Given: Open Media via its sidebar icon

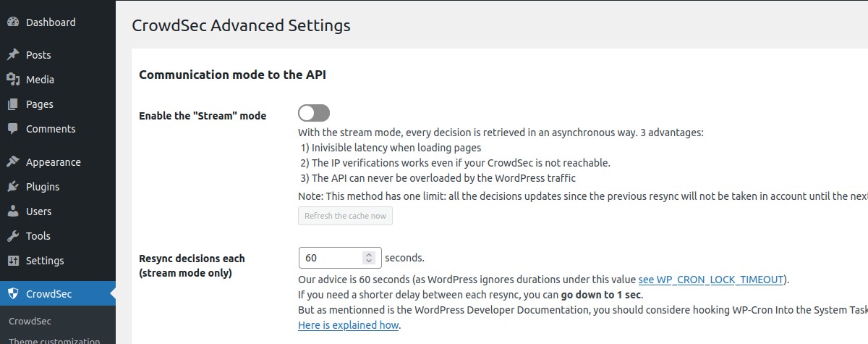Looking at the screenshot, I should click(13, 80).
